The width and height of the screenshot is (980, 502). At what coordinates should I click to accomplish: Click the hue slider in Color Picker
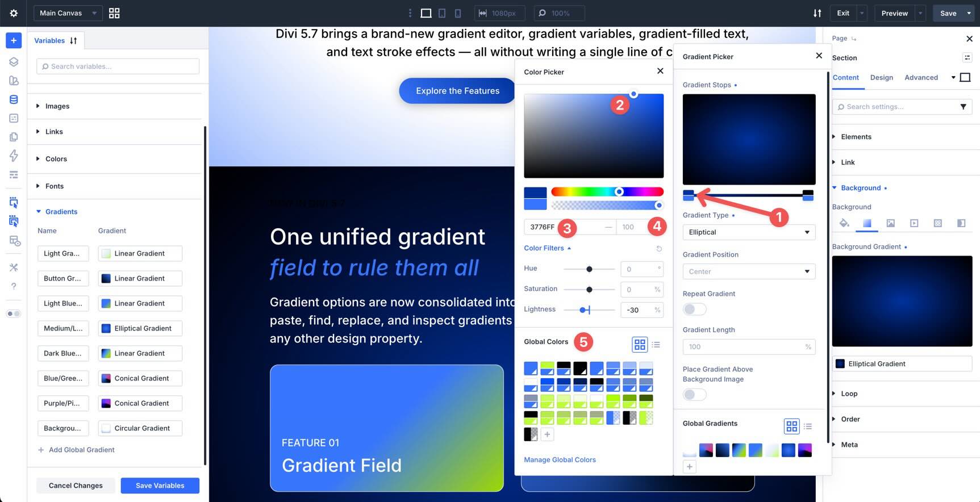607,192
